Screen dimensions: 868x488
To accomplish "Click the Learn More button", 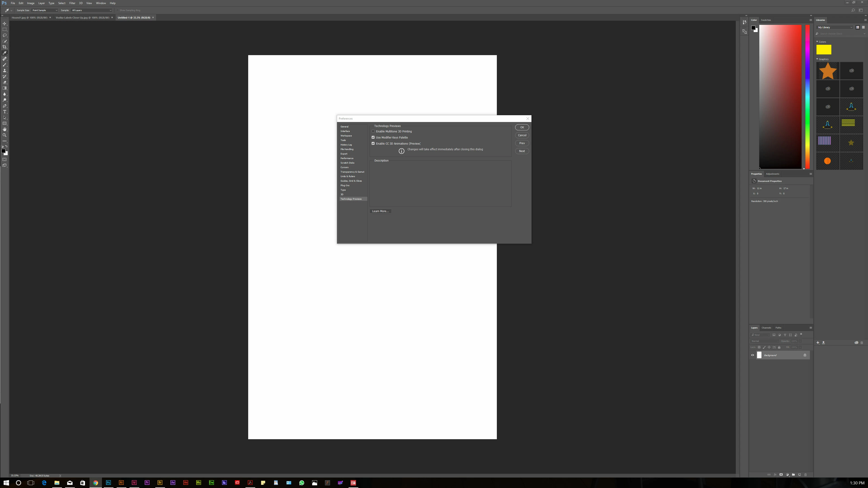I will (380, 211).
